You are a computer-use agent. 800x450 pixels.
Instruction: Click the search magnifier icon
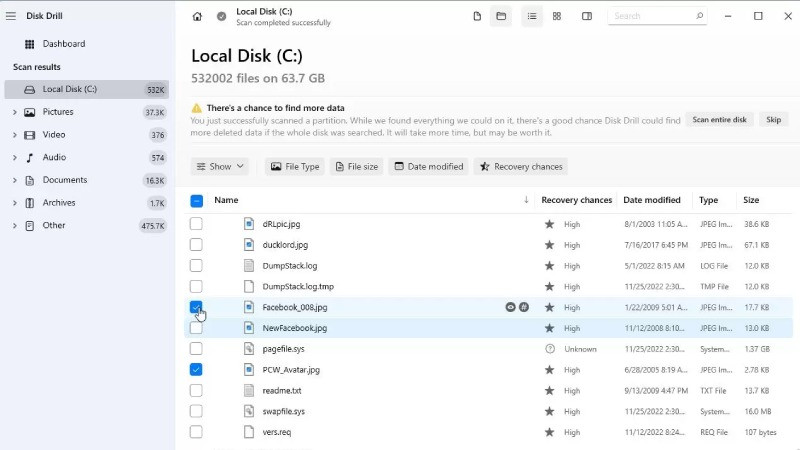coord(699,16)
